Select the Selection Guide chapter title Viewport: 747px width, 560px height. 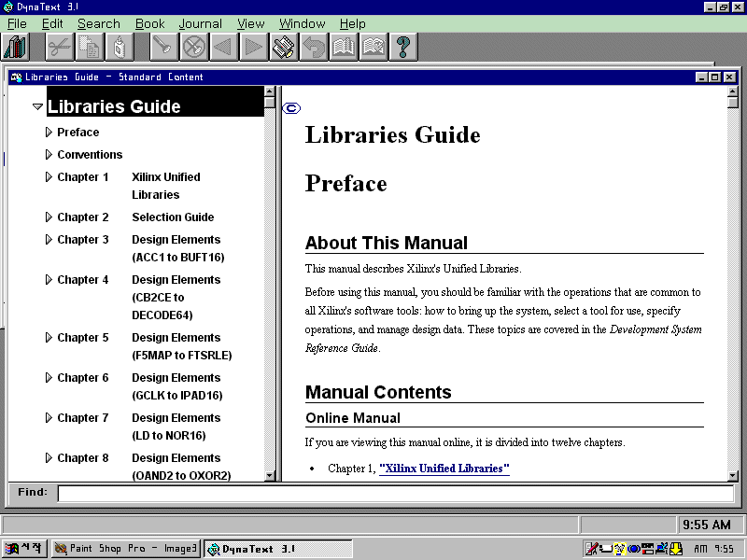click(173, 217)
